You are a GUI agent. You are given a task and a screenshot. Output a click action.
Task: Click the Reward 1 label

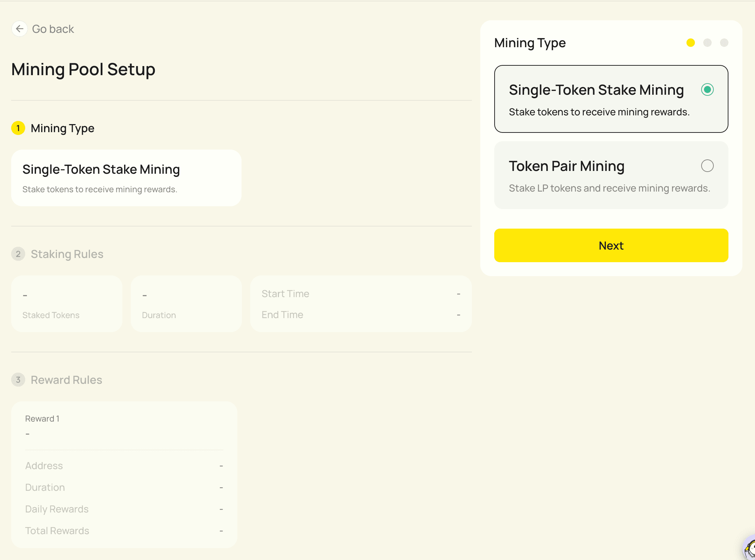pos(42,418)
